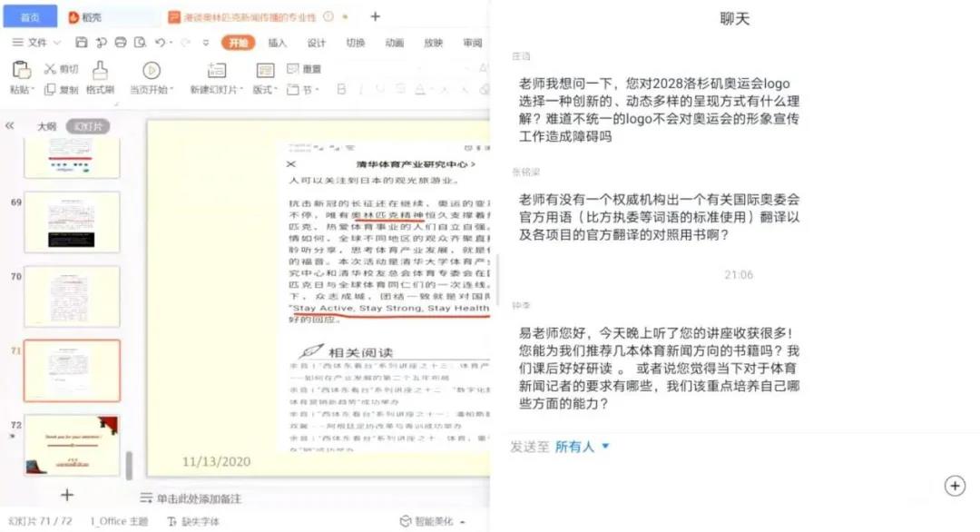Viewport: 980px width, 532px height.
Task: Click the plus button in chat panel
Action: [x=955, y=486]
